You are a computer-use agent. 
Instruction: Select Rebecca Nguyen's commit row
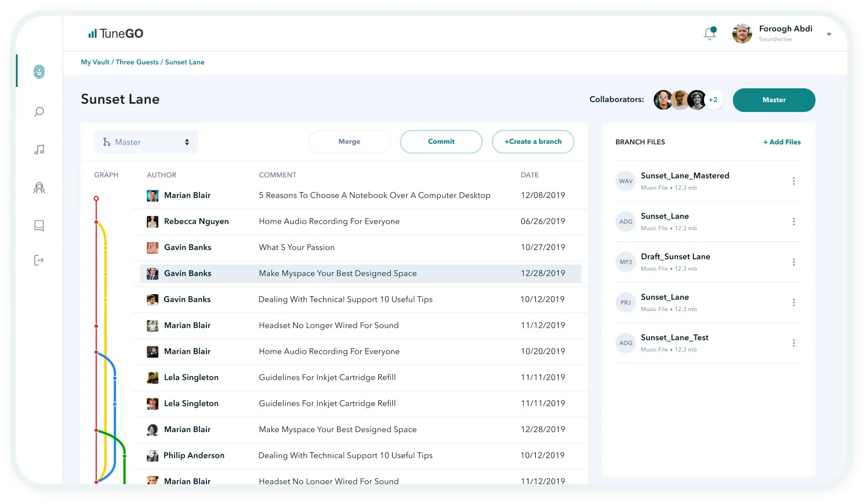(329, 221)
